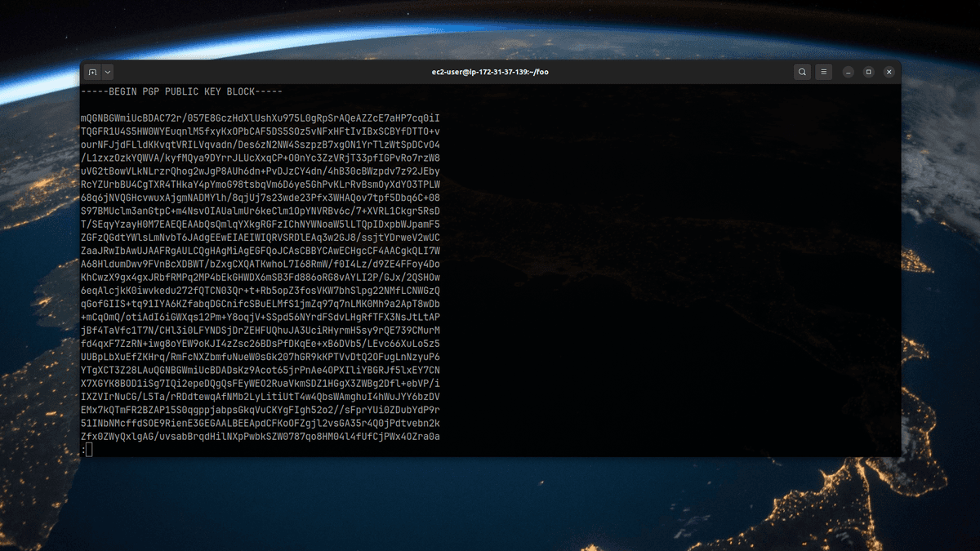The height and width of the screenshot is (551, 980).
Task: Click the line beginning with KhCwzX9gx4gxJRbf
Action: coord(260,277)
